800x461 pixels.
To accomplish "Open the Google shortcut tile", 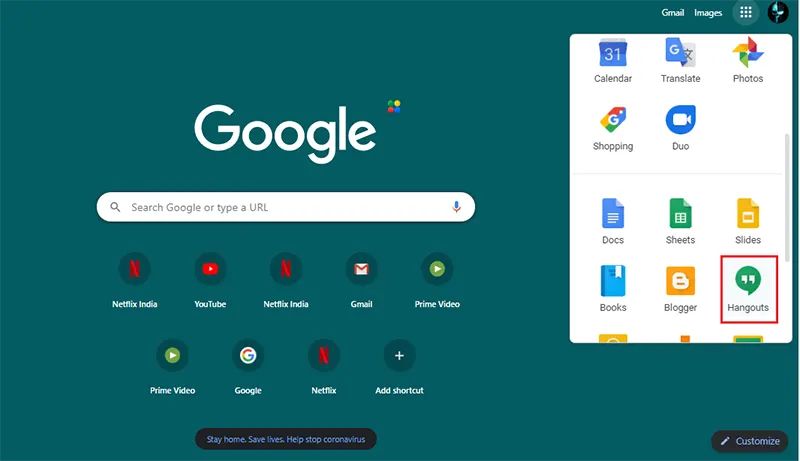I will [248, 367].
